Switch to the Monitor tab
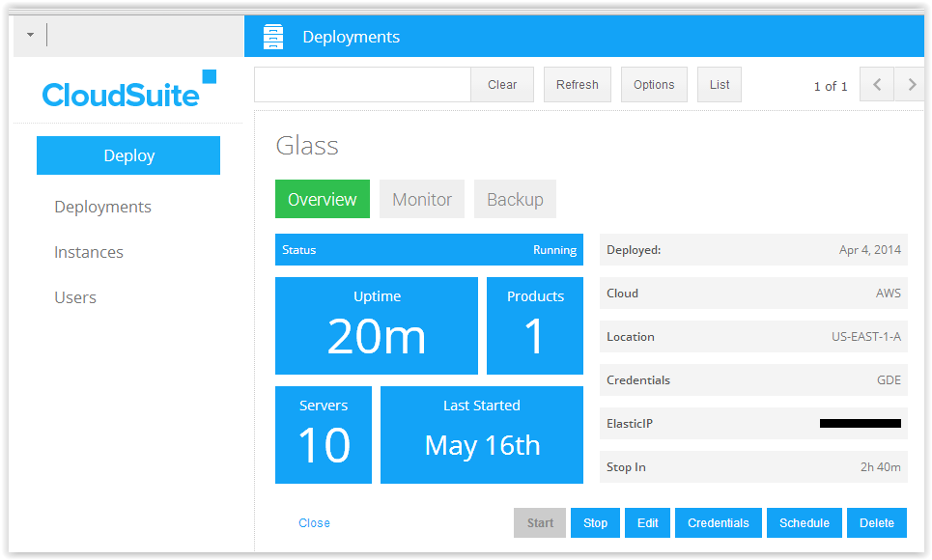This screenshot has width=932, height=560. tap(422, 199)
